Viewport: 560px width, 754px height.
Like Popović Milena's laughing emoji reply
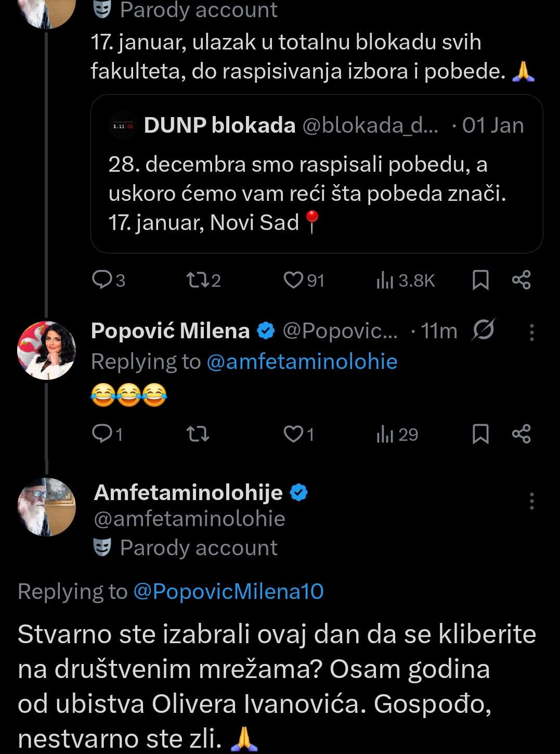pyautogui.click(x=293, y=434)
